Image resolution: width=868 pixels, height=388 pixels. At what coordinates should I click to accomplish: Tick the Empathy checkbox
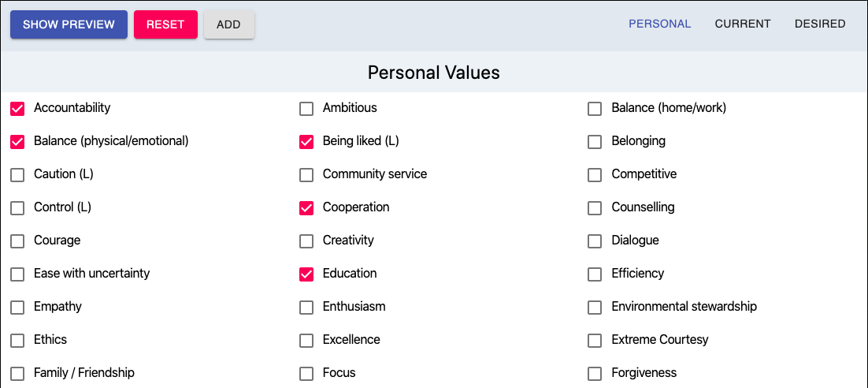pyautogui.click(x=17, y=308)
